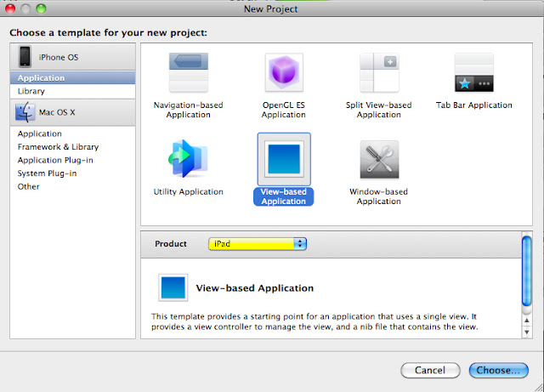Select the Utility Application icon

(x=189, y=159)
